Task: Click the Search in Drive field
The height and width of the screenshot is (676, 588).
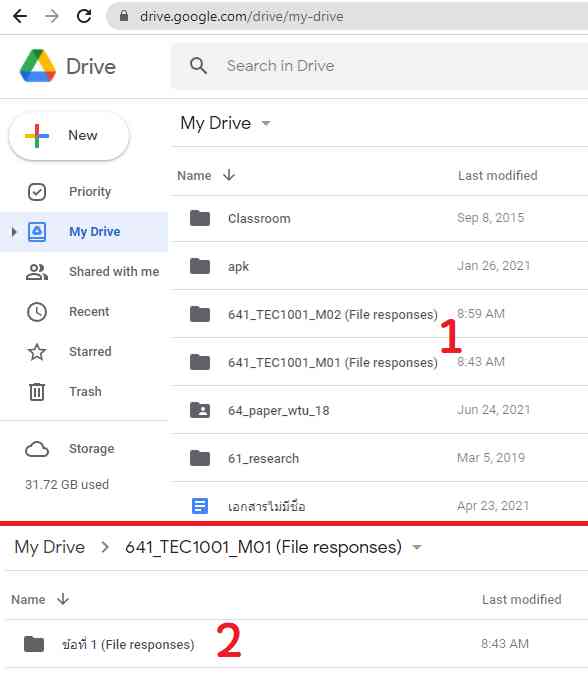Action: pyautogui.click(x=379, y=66)
